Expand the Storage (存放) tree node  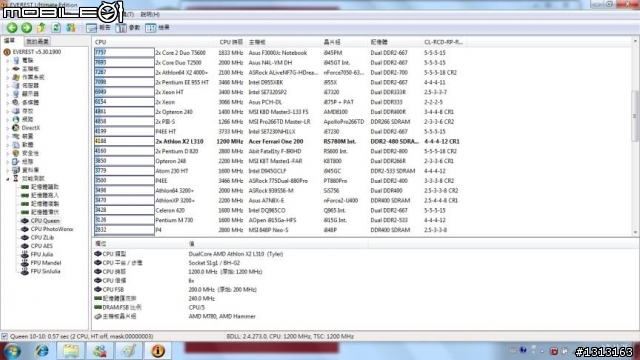point(7,111)
